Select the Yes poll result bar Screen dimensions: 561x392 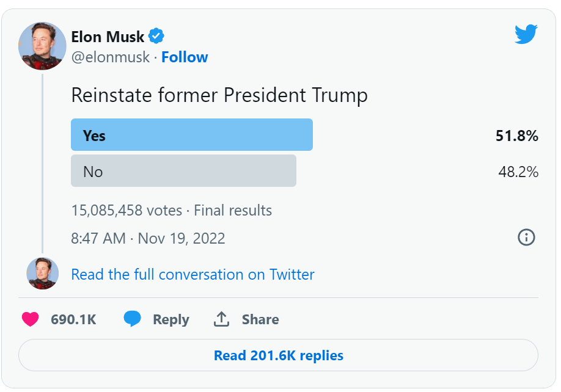192,135
